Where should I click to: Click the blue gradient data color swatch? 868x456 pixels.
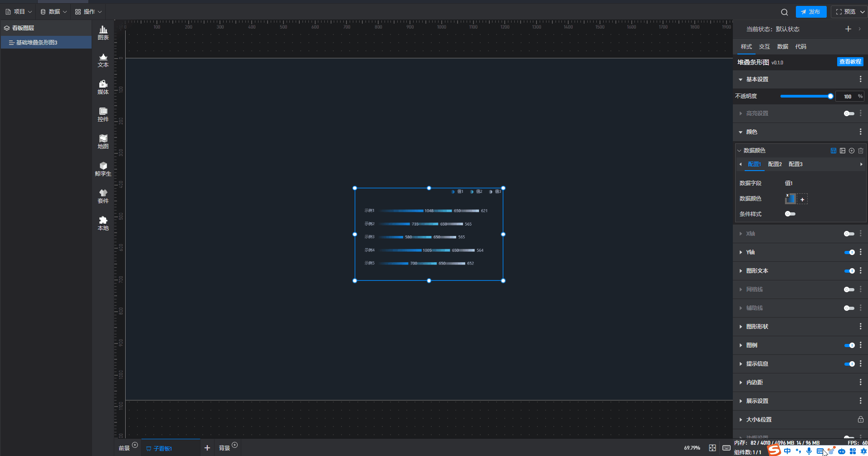790,198
